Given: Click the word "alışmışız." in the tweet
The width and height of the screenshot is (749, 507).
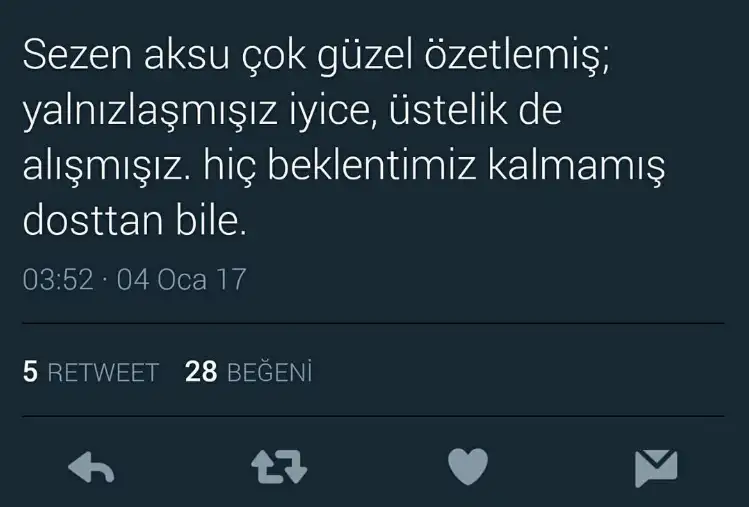Looking at the screenshot, I should (x=106, y=167).
